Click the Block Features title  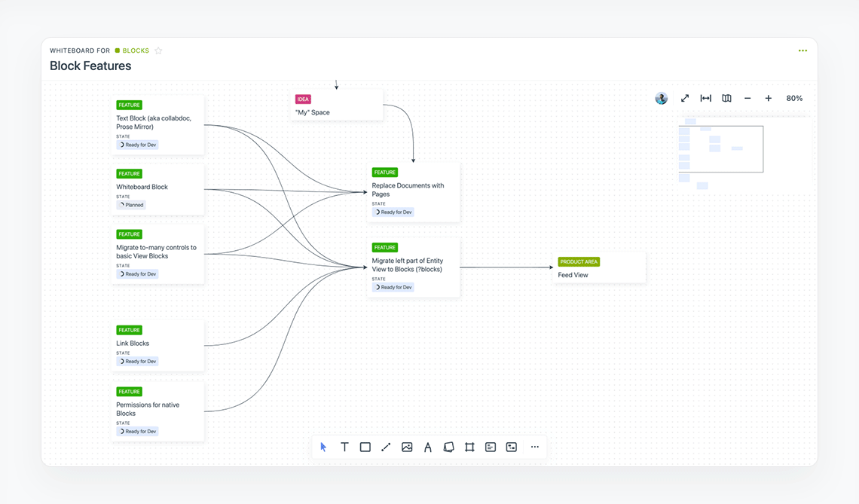pyautogui.click(x=90, y=66)
